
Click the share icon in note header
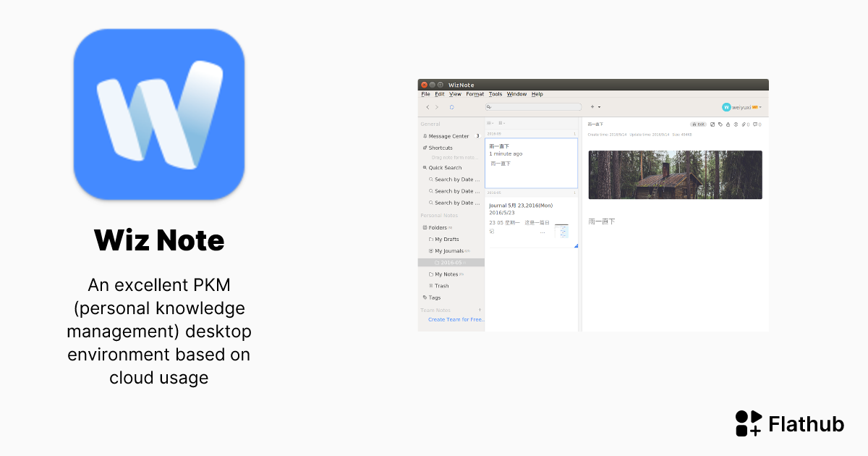tap(728, 124)
